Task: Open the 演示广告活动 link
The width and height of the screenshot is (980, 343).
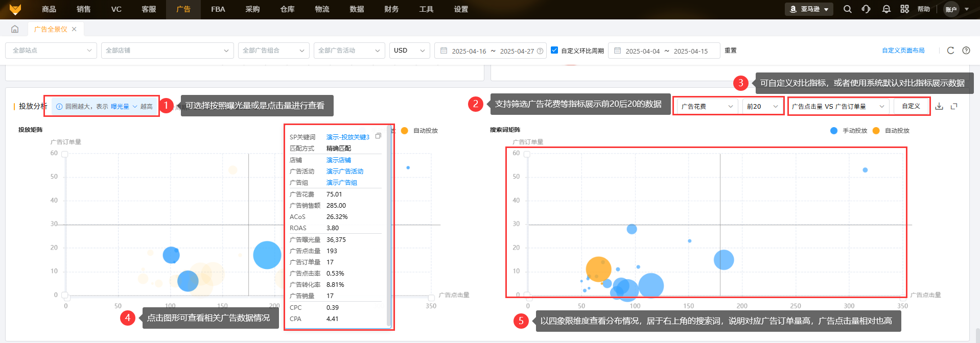Action: click(x=345, y=171)
